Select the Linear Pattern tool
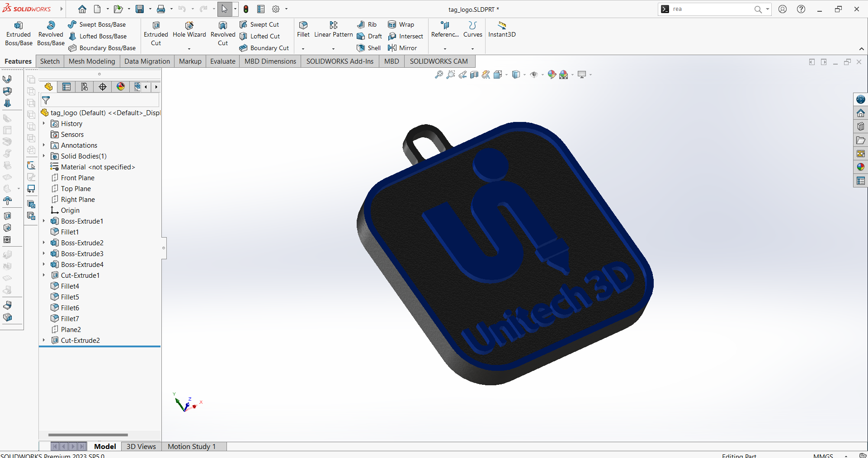This screenshot has height=458, width=868. point(334,30)
